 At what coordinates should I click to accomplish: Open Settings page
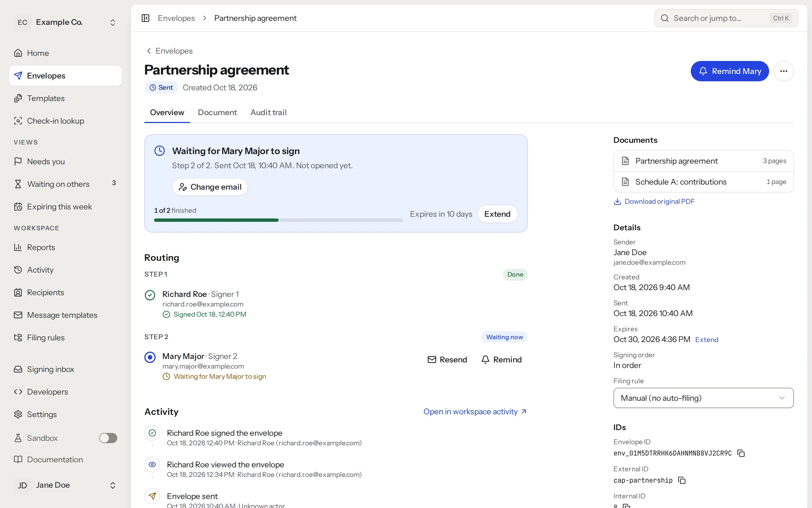tap(65, 414)
